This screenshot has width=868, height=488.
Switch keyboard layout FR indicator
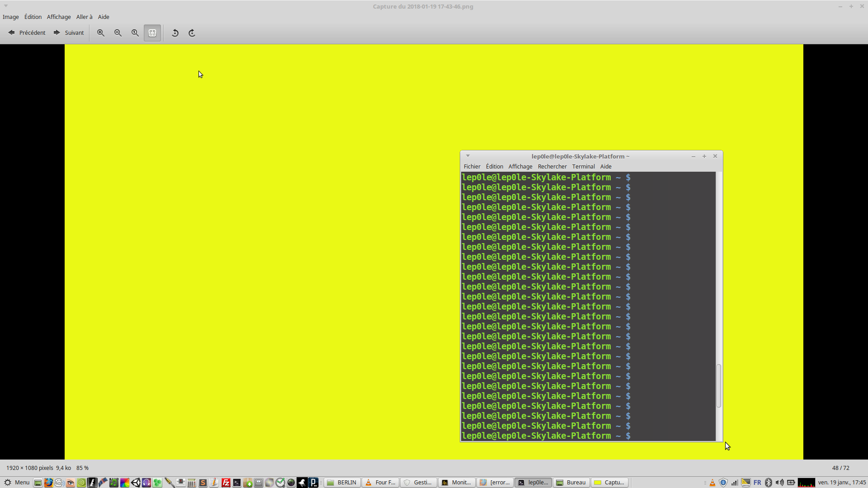click(x=757, y=483)
